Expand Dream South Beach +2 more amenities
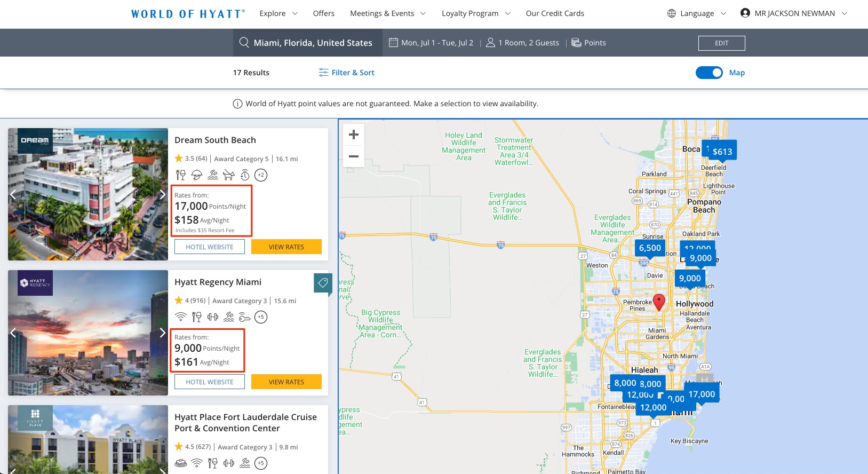The width and height of the screenshot is (868, 474). (x=261, y=175)
